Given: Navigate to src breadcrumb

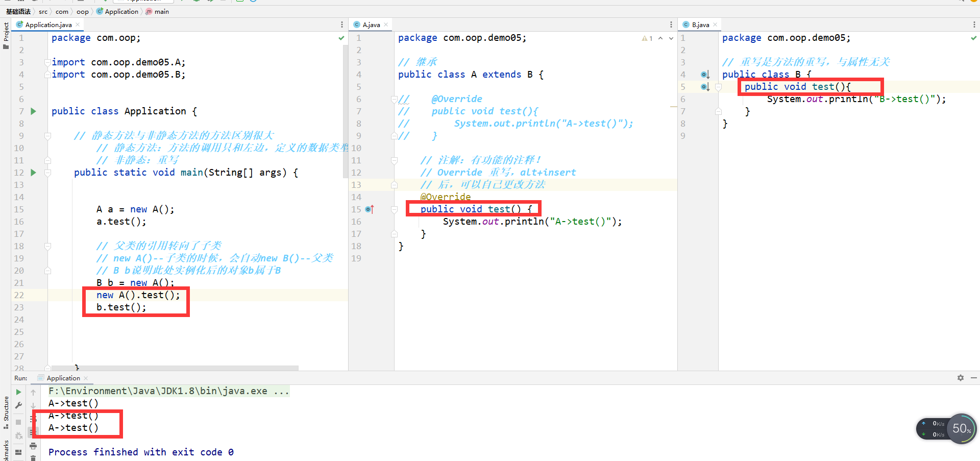Looking at the screenshot, I should (x=43, y=11).
